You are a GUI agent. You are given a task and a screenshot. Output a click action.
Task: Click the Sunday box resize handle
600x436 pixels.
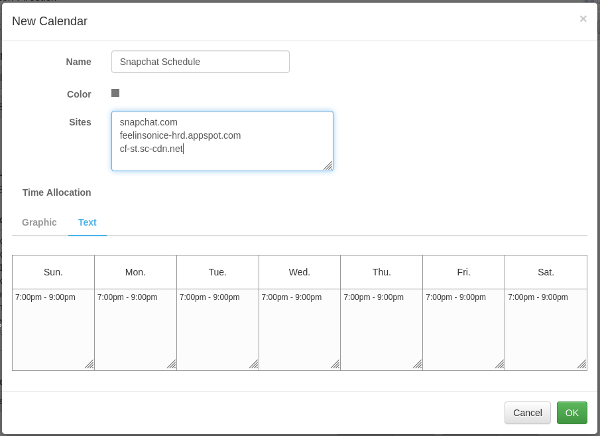click(x=89, y=365)
